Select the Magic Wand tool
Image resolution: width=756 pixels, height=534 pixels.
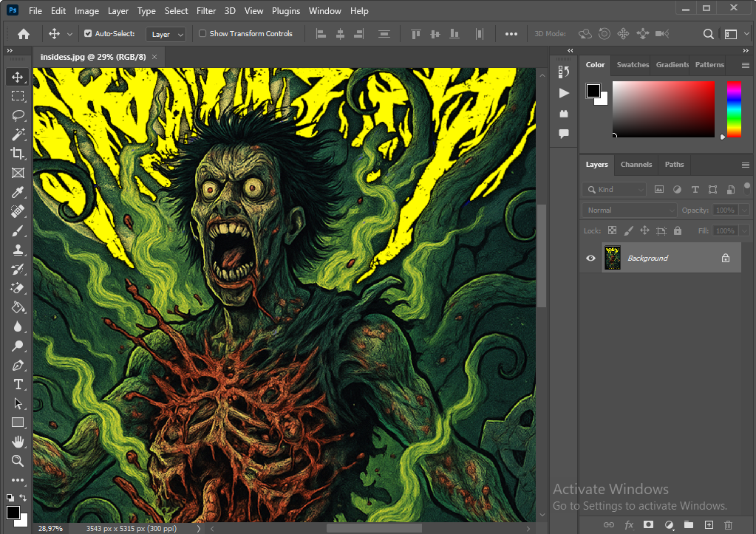coord(18,134)
